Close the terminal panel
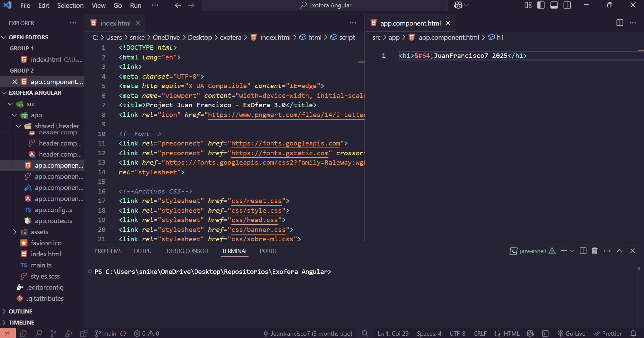Image resolution: width=644 pixels, height=338 pixels. [633, 251]
